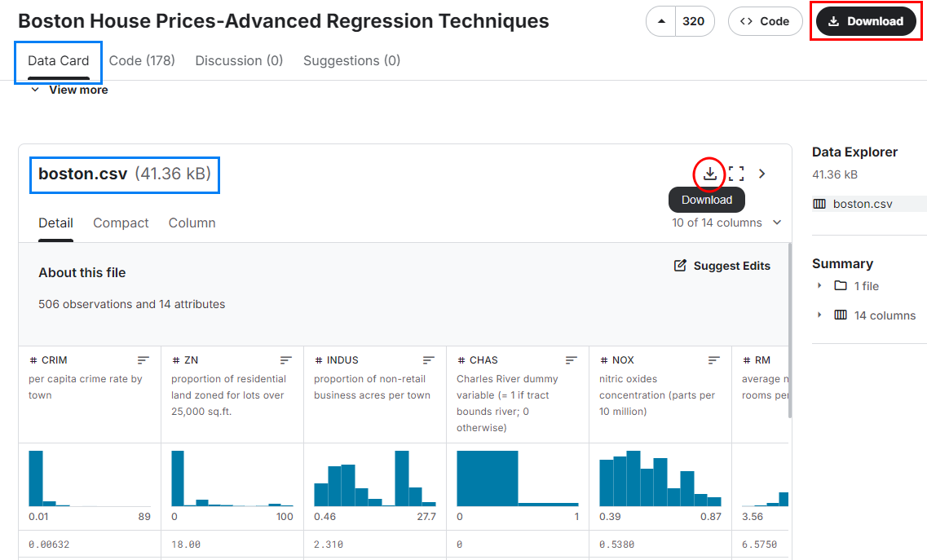Screen dimensions: 927x560
Task: Click sort icon in NOX column
Action: click(x=714, y=360)
